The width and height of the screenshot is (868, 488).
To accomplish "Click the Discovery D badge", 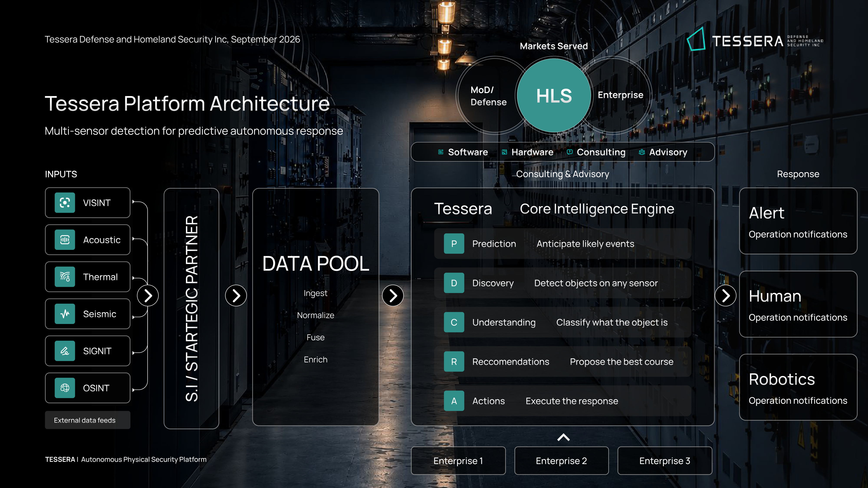I will pyautogui.click(x=454, y=283).
